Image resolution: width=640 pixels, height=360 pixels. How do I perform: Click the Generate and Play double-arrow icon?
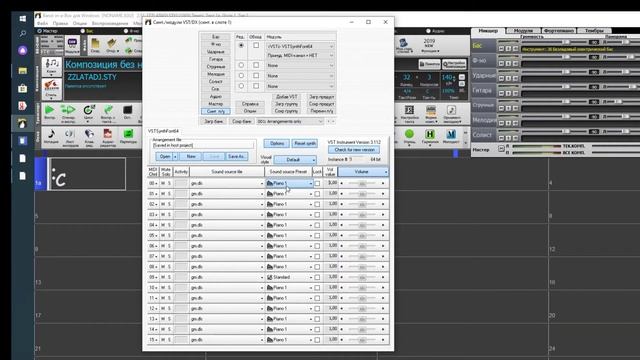[x=68, y=110]
